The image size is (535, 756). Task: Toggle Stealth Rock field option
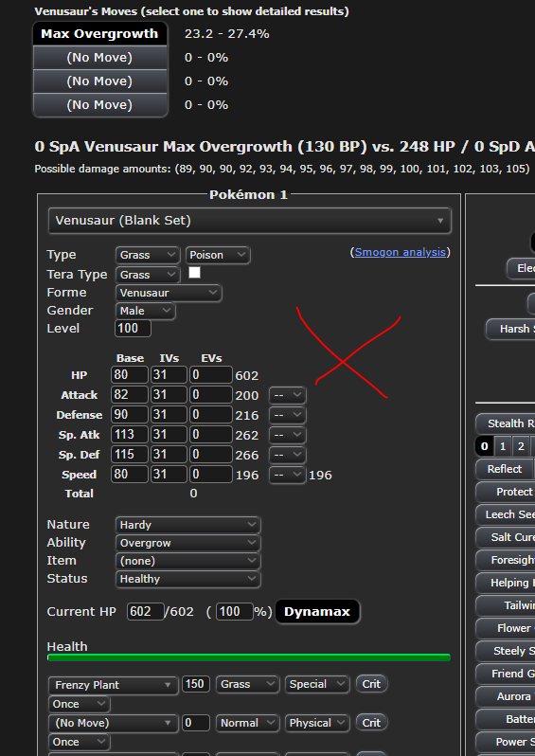pos(506,423)
